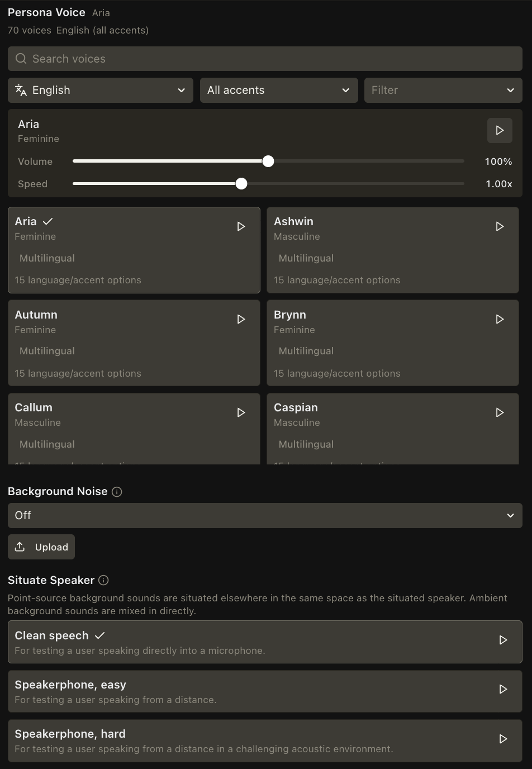Play preview of selected Aria voice at top

coord(500,130)
